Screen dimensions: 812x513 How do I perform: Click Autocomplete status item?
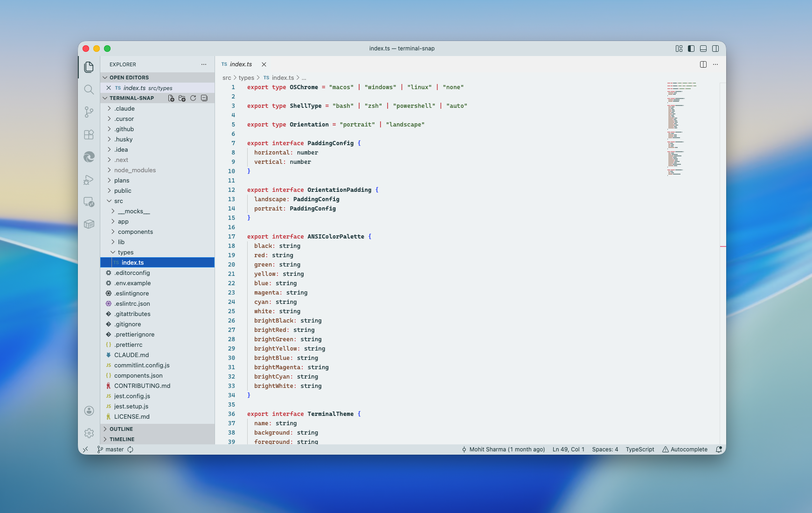point(685,450)
